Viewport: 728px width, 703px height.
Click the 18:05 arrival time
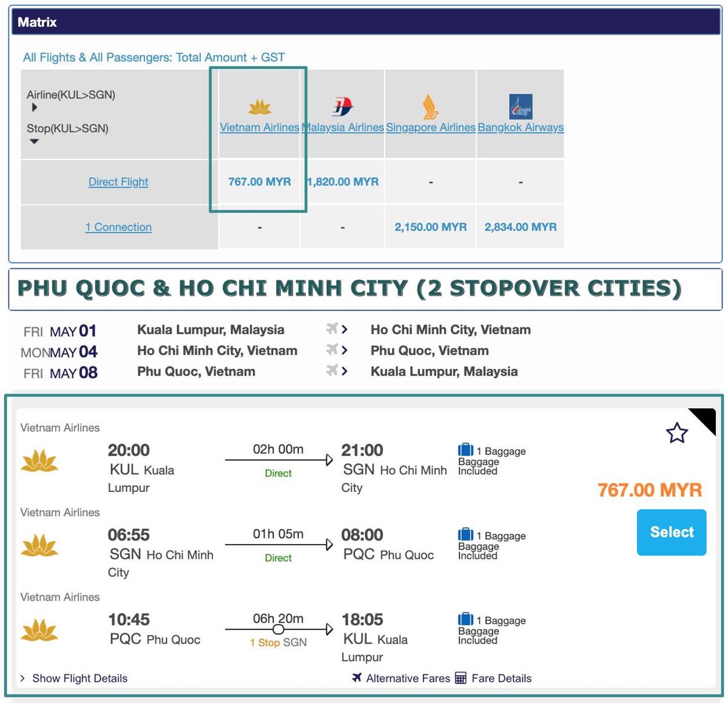[362, 619]
